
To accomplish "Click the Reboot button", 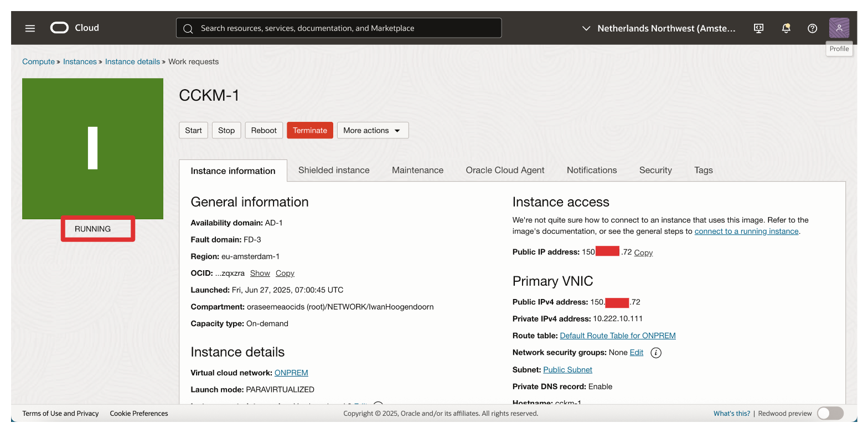I will point(263,130).
